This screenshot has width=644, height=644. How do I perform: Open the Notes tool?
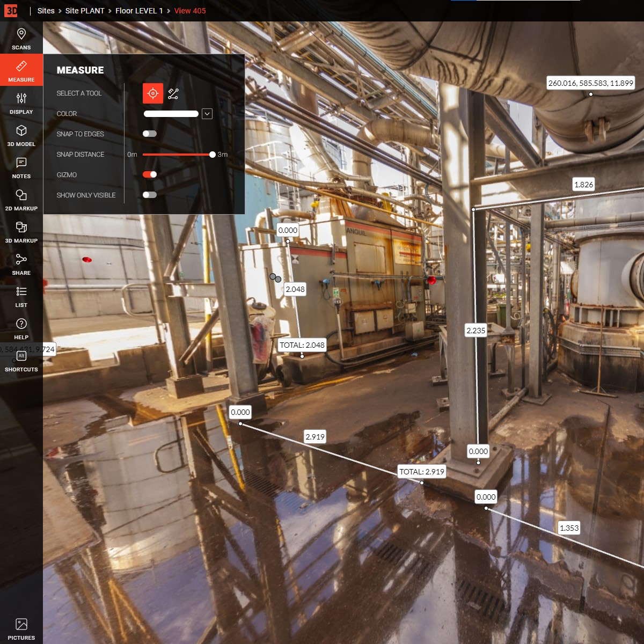(21, 166)
